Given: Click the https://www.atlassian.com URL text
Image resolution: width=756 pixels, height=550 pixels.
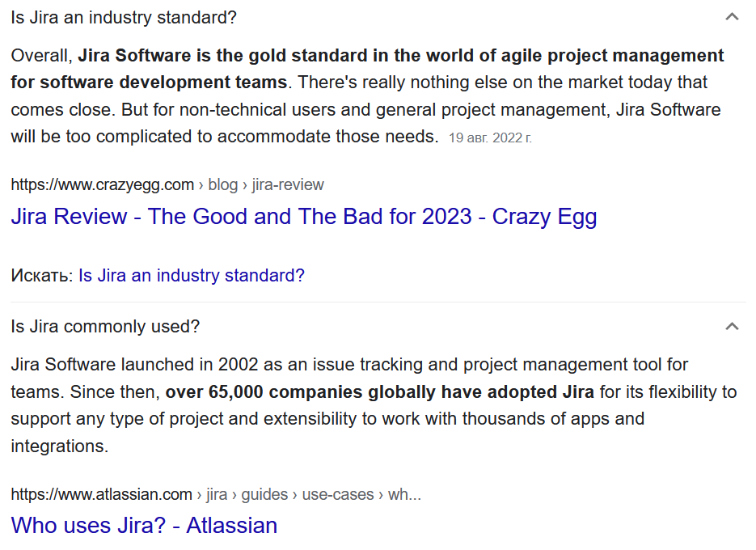Looking at the screenshot, I should coord(101,494).
